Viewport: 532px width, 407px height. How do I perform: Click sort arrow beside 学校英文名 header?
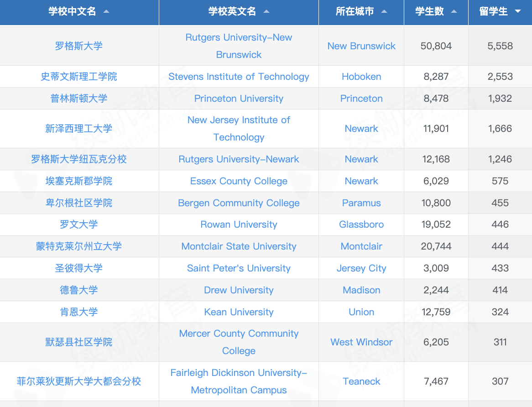[x=266, y=12]
